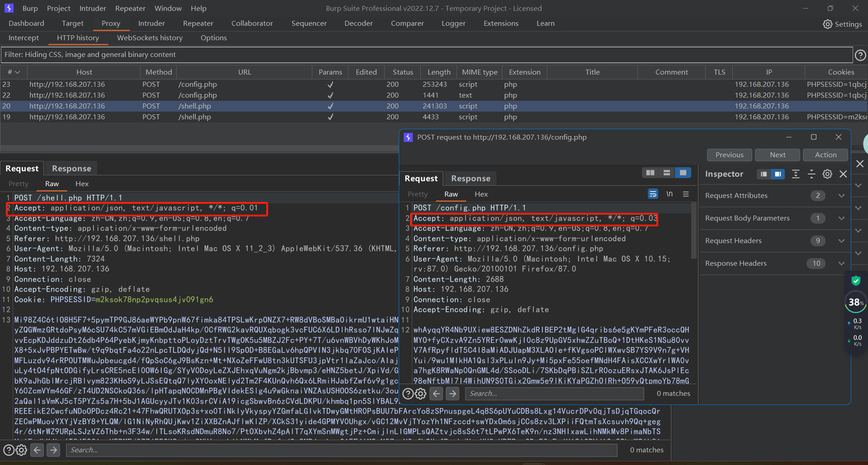Open search settings gear in popup window
This screenshot has height=465, width=868.
point(420,394)
